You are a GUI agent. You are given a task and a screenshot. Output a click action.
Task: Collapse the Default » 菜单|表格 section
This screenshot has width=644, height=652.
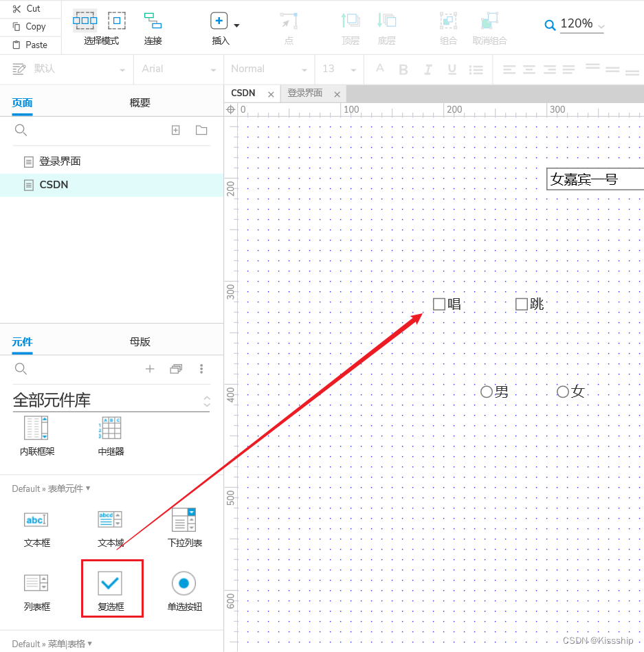(52, 644)
